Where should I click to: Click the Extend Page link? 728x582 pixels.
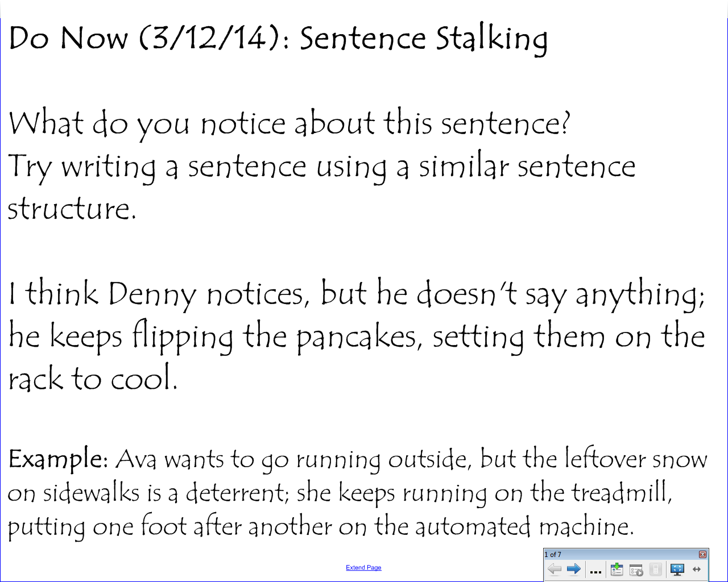[x=363, y=567]
